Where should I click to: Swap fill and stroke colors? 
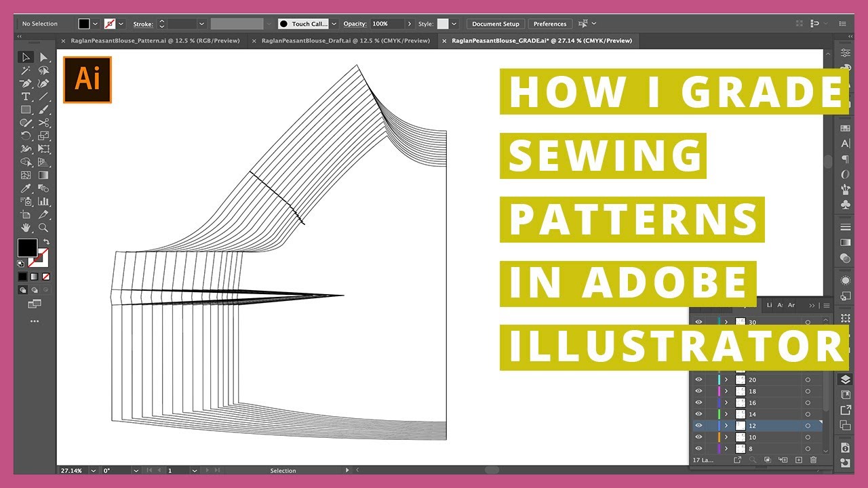46,242
